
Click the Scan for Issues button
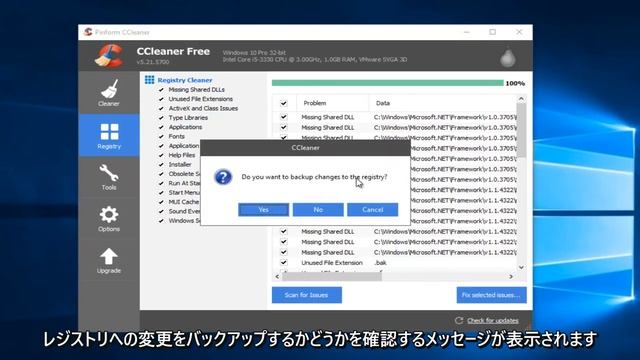[x=307, y=295]
